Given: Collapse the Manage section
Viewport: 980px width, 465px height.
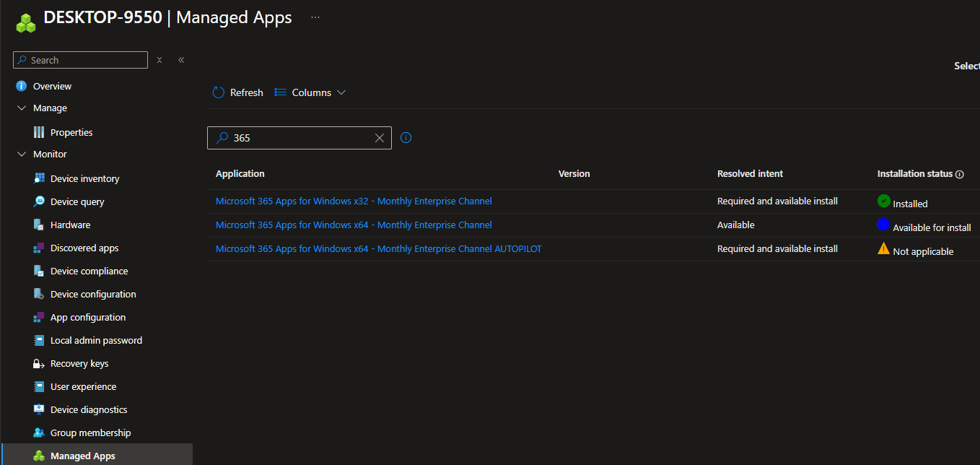Looking at the screenshot, I should pyautogui.click(x=22, y=108).
